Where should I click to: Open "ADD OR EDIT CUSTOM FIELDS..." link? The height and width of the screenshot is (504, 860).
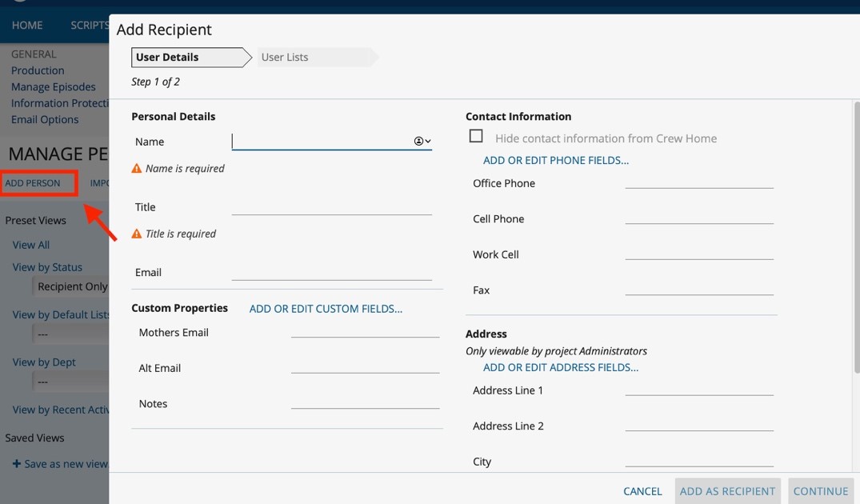325,308
